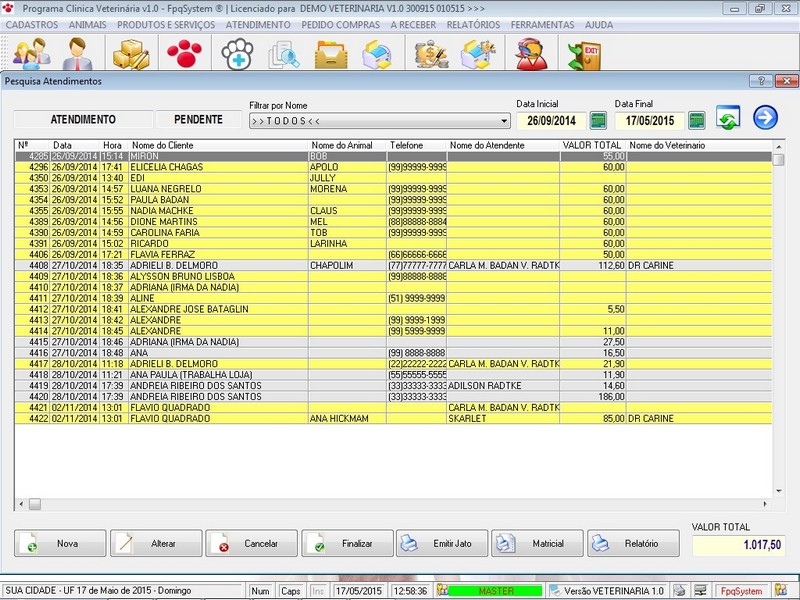Open the FERRAMENTAS menu
This screenshot has width=800, height=600.
click(x=542, y=25)
